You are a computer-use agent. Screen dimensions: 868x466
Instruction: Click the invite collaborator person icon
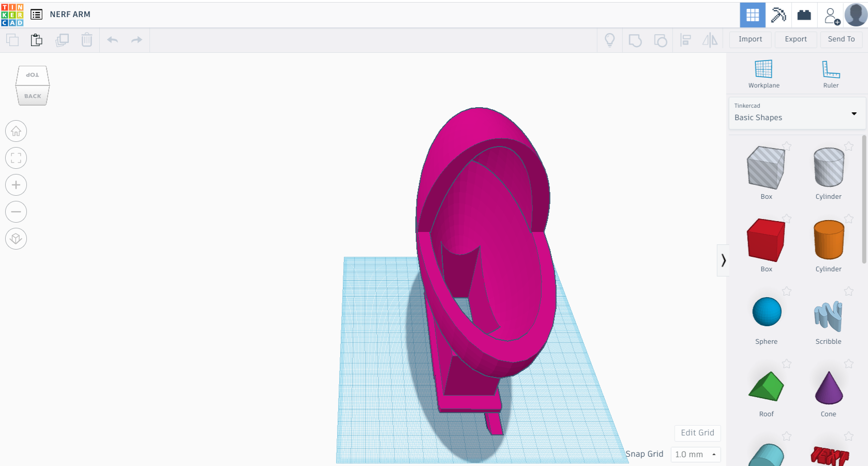[x=832, y=16]
